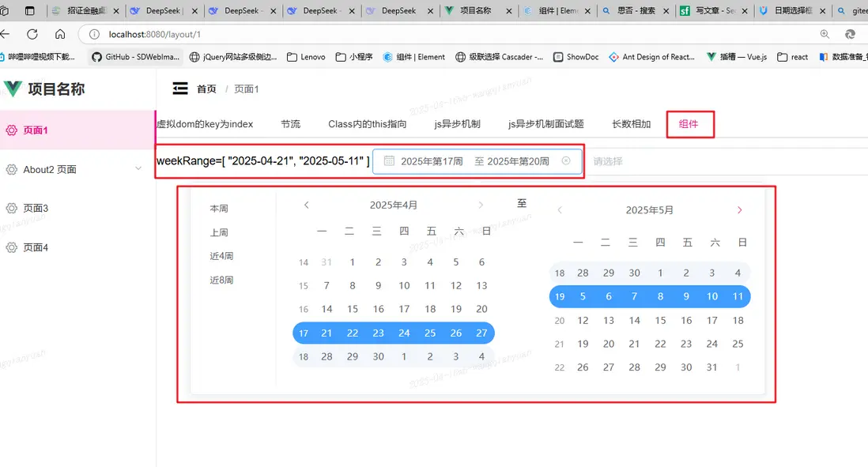Click the calendar icon in week range input
Screen dimensions: 868x467
(389, 161)
